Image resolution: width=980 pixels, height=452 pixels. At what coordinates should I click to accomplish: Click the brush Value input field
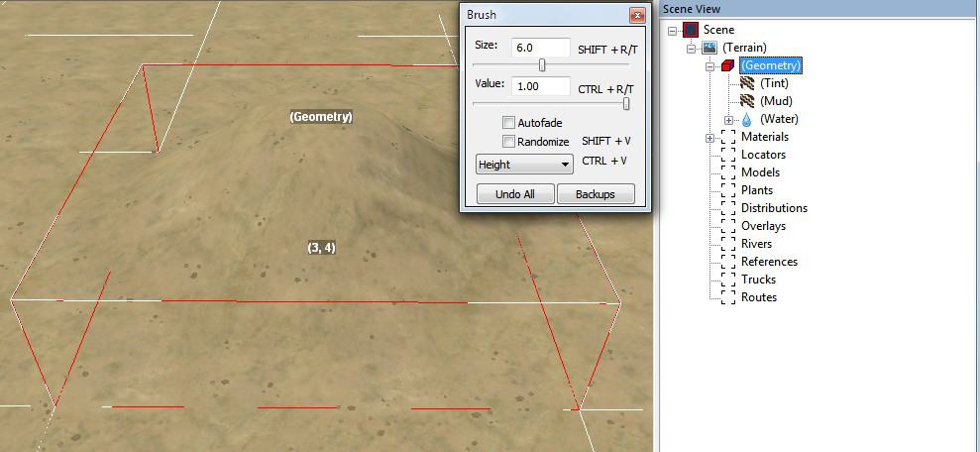point(540,86)
